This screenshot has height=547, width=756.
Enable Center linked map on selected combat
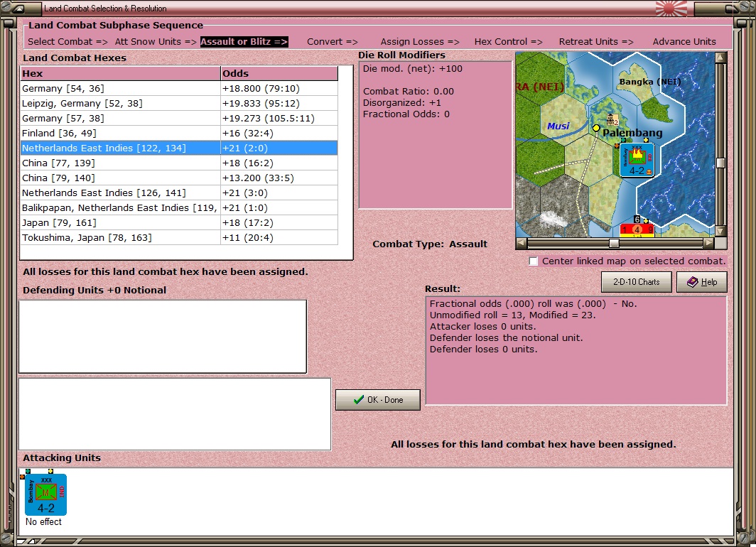click(533, 261)
